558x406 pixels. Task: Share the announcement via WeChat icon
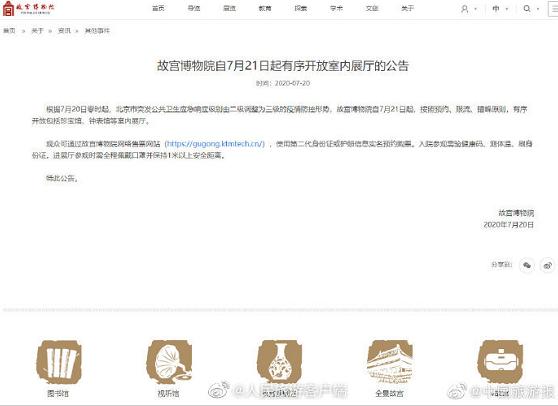pyautogui.click(x=527, y=265)
